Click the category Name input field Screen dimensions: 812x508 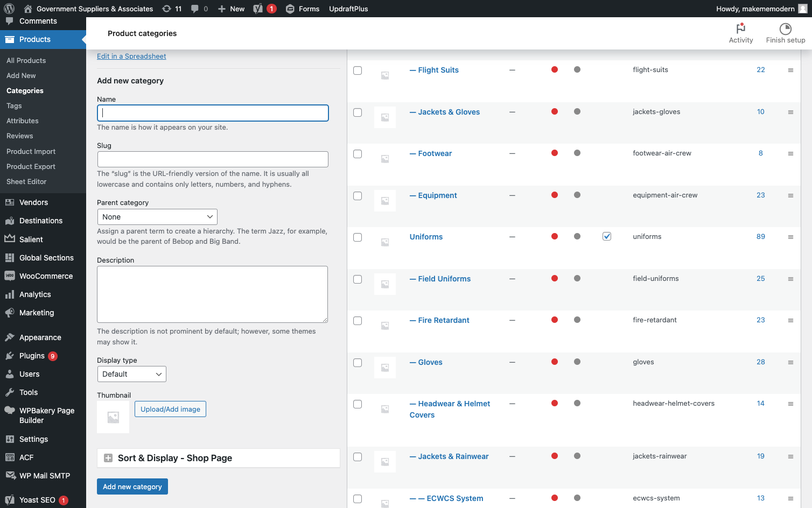point(213,113)
